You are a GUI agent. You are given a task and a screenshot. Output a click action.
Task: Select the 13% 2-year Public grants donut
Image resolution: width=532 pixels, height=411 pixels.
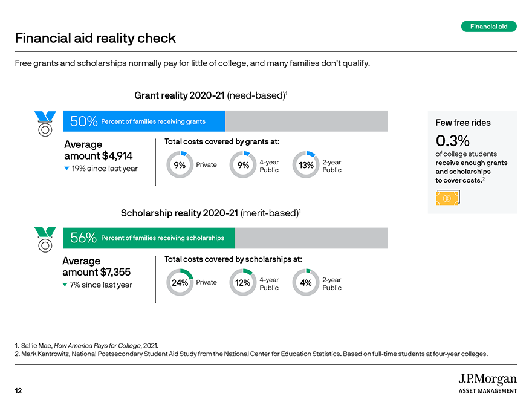click(x=306, y=165)
